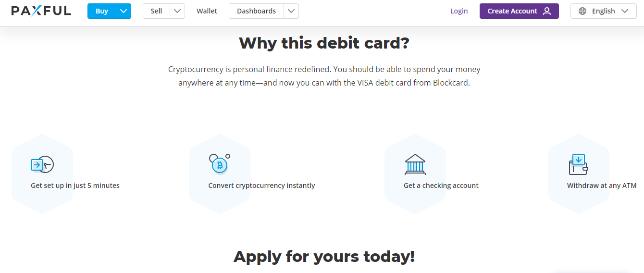The image size is (644, 273).
Task: Click the user icon in Create Account
Action: coord(547,11)
